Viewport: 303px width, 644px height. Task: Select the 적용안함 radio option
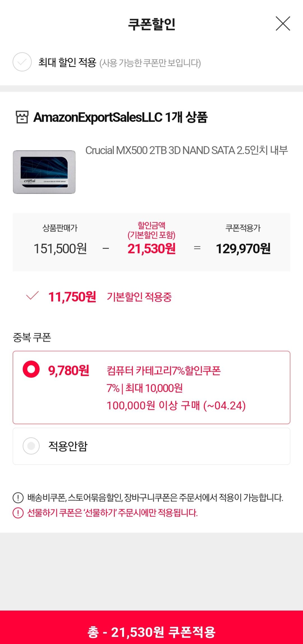(x=31, y=446)
